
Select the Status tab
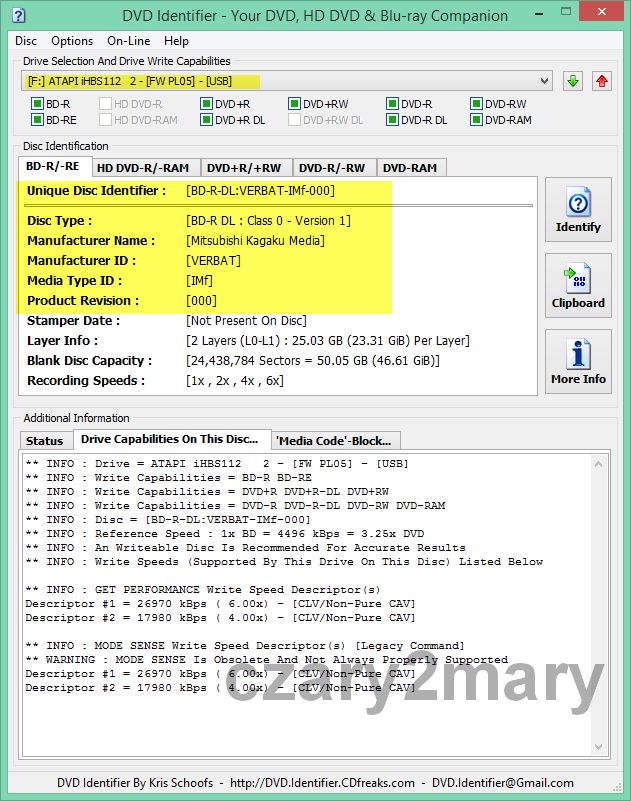coord(44,440)
